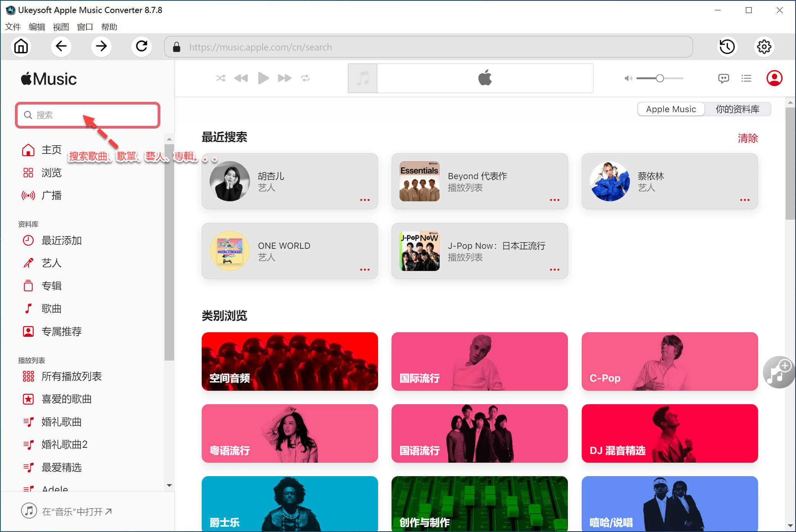Image resolution: width=796 pixels, height=532 pixels.
Task: Select the 艺人 (Artists) library icon
Action: 28,263
